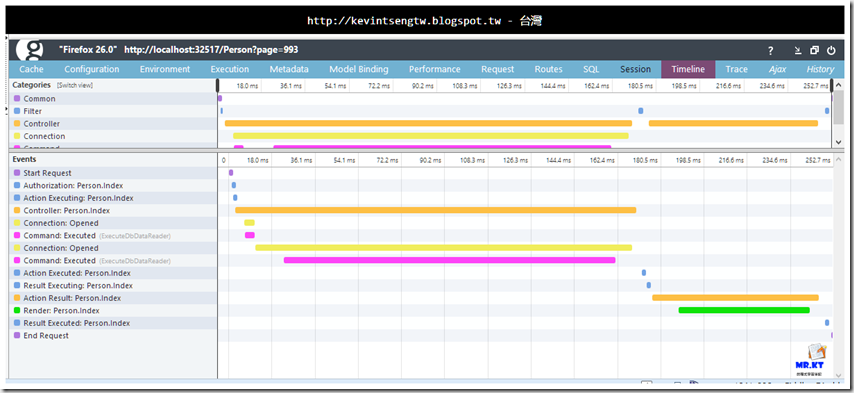Select the active Timeline tab
The image size is (854, 393).
[688, 69]
